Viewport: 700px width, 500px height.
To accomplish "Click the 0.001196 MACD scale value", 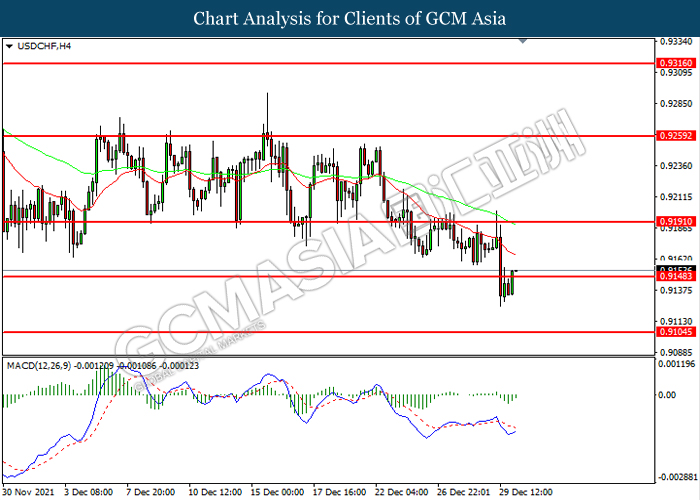I will tap(677, 364).
